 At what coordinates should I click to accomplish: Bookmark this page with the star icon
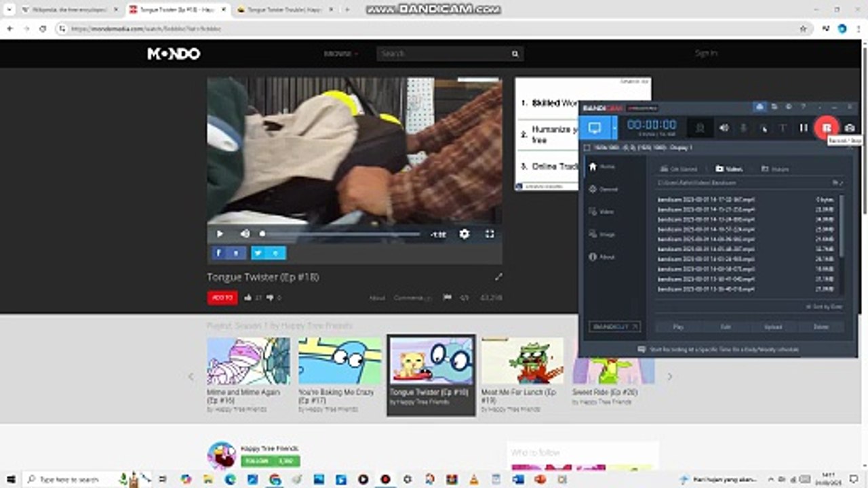804,29
